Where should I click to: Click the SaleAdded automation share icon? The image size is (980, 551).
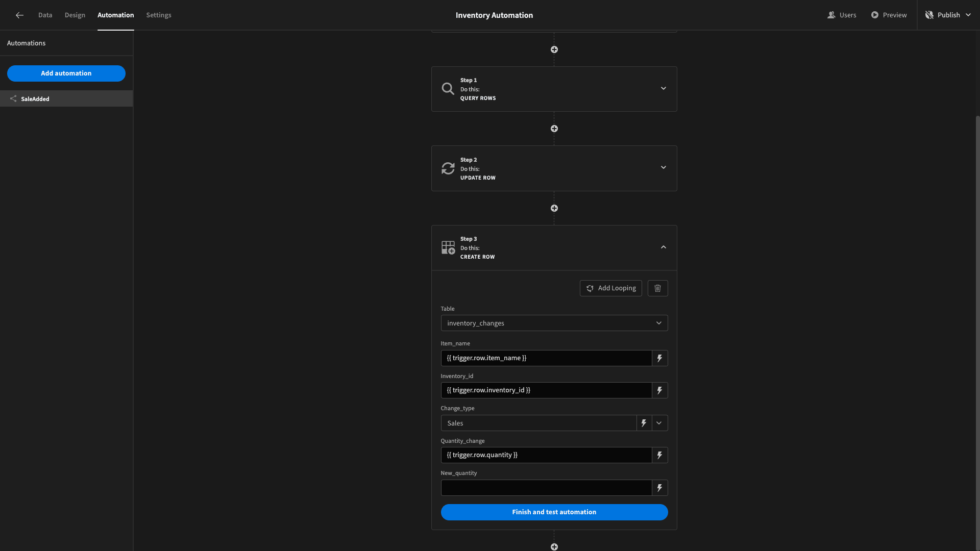(13, 98)
